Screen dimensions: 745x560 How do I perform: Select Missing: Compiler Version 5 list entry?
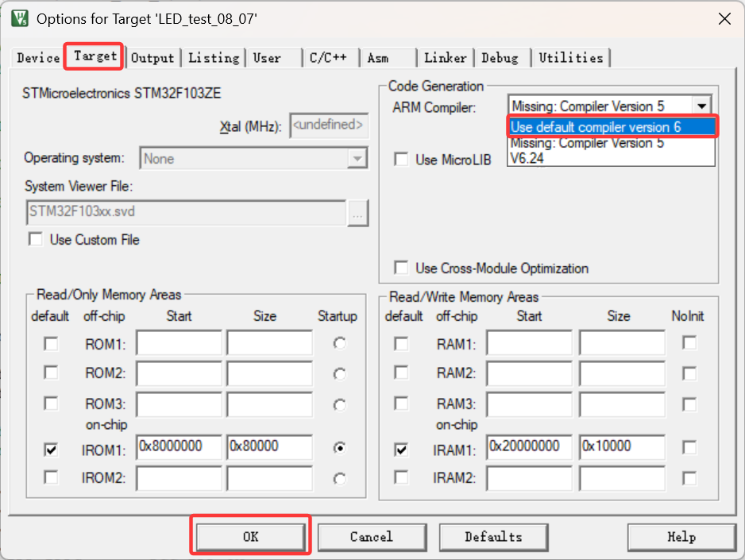[x=611, y=143]
